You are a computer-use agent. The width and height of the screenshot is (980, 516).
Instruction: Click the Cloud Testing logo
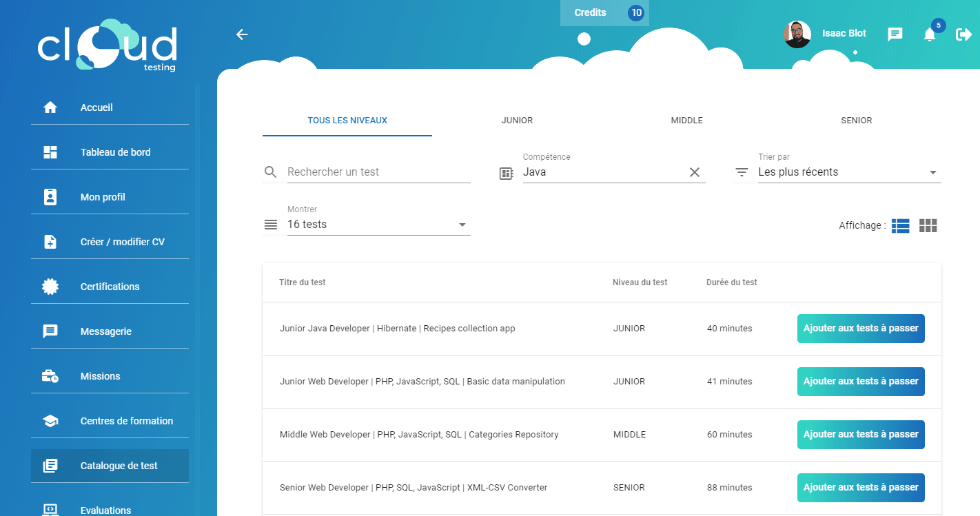point(107,45)
